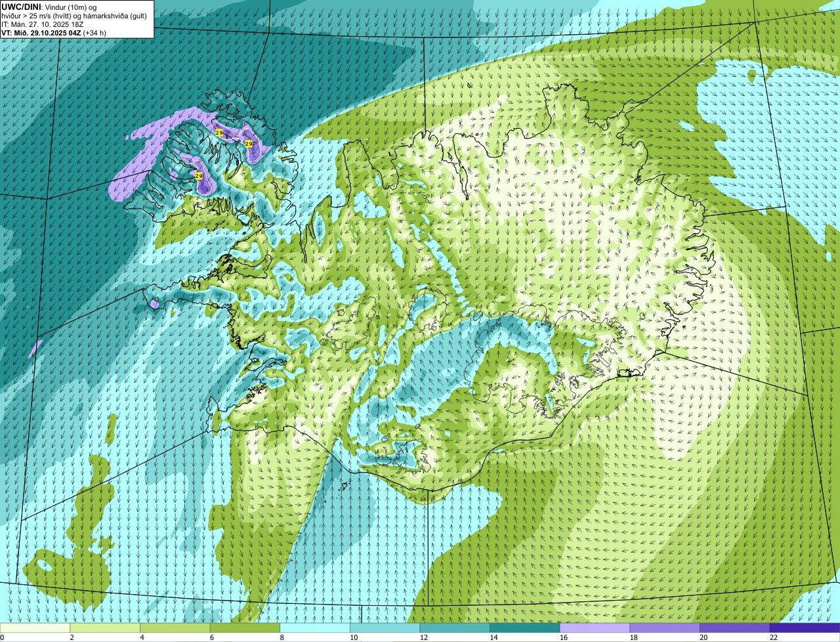Select the 10–12 m/s turquoise legend swatch

click(385, 628)
